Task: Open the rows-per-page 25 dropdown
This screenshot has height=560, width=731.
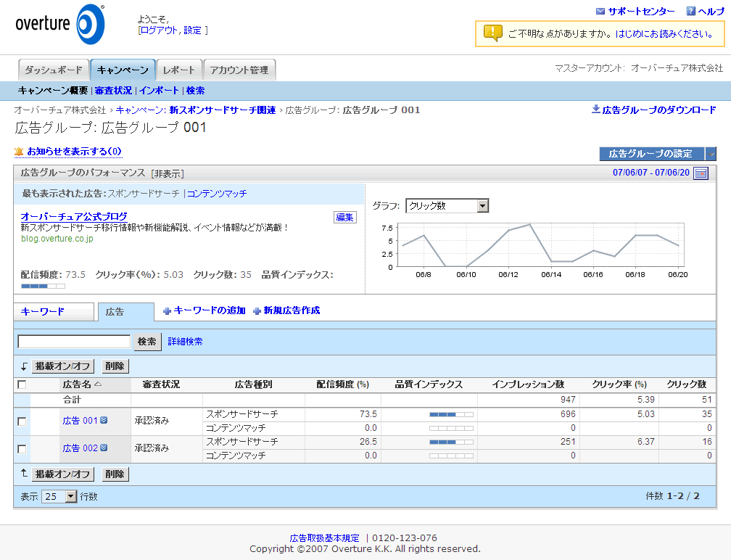Action: [70, 497]
